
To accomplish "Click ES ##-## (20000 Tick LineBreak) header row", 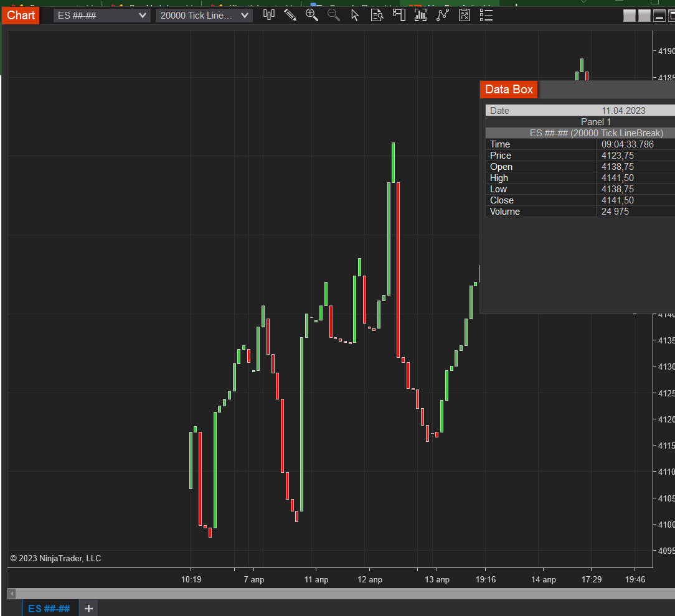I will [580, 133].
